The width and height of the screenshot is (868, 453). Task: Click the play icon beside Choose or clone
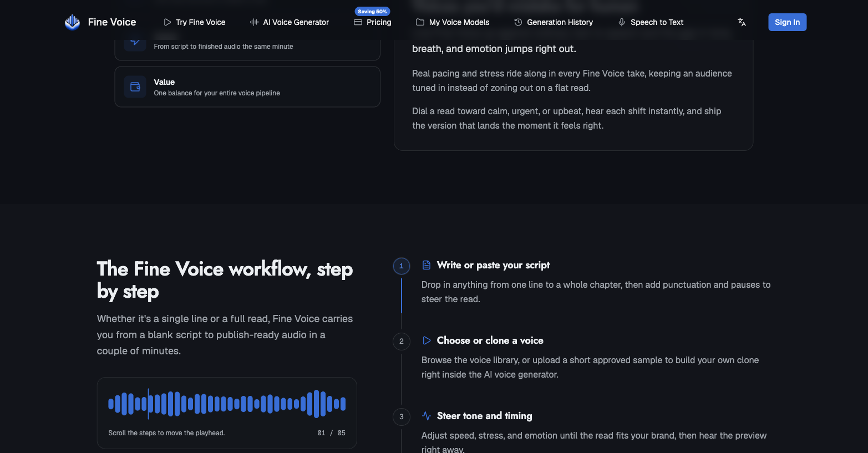click(427, 340)
